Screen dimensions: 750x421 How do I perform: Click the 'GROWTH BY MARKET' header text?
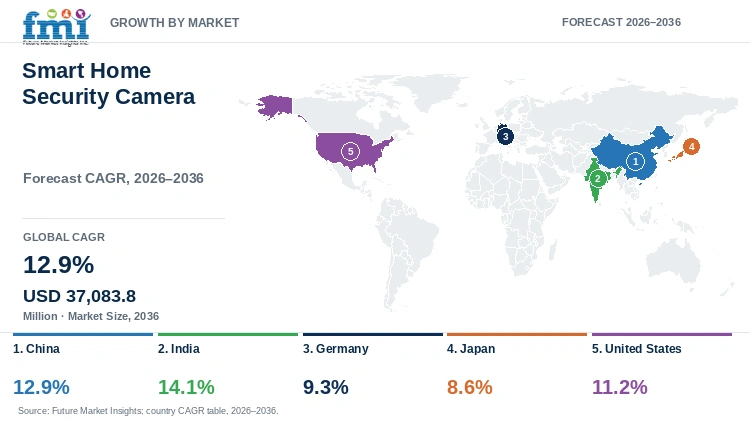point(175,22)
